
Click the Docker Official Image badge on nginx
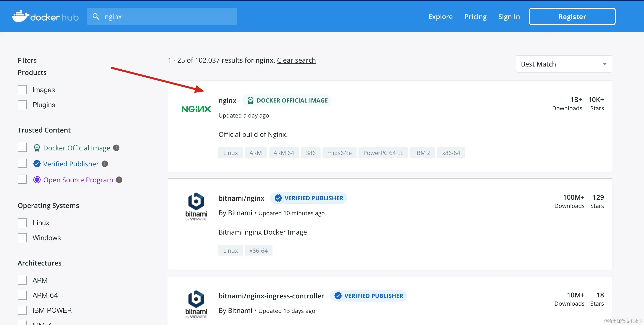[287, 101]
